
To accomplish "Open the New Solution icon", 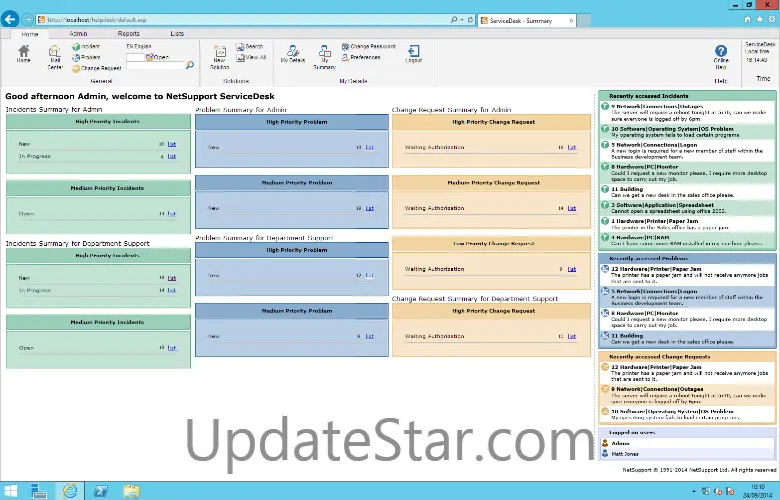I will point(219,57).
